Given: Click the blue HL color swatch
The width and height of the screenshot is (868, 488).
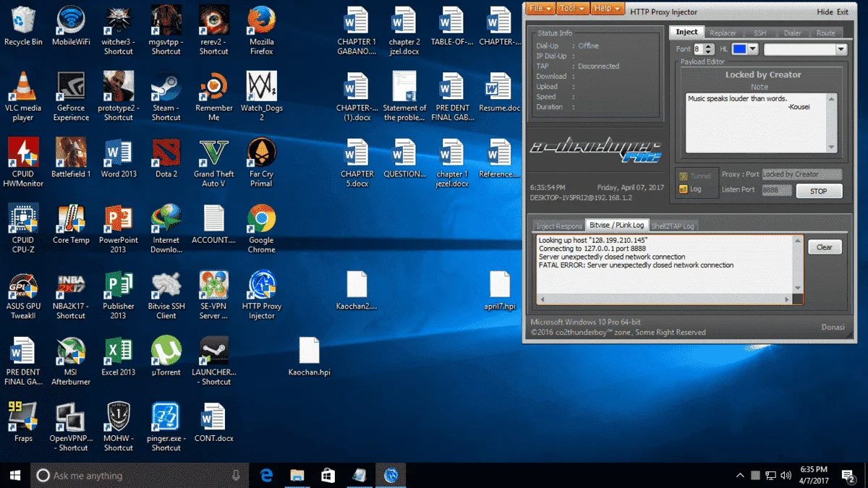Looking at the screenshot, I should pos(739,49).
